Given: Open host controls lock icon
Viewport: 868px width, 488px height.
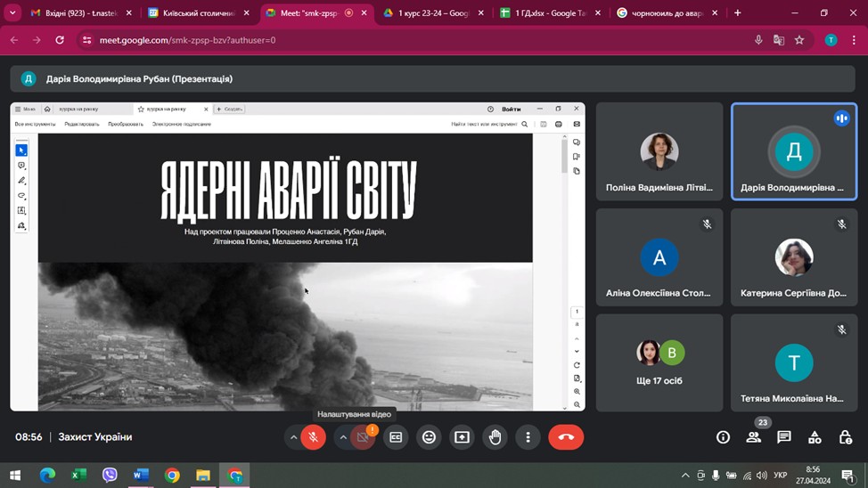Looking at the screenshot, I should coord(845,437).
